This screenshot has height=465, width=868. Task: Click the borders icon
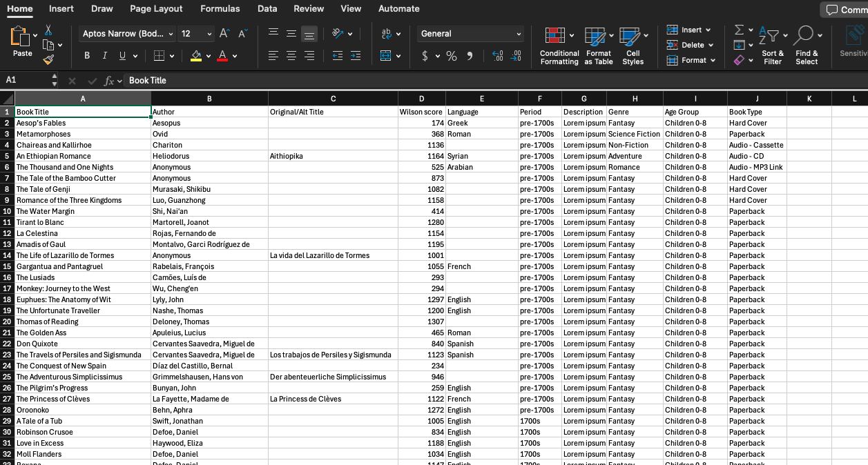tap(159, 56)
